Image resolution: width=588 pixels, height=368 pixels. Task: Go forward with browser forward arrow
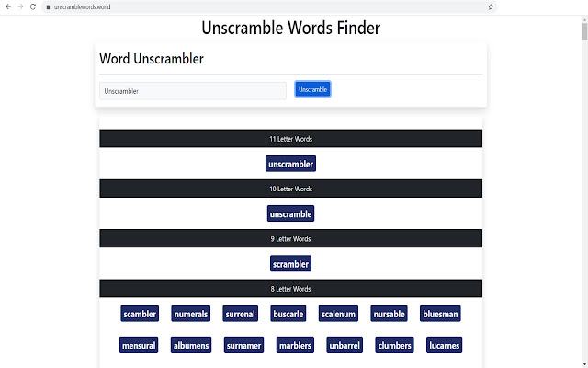pos(20,6)
